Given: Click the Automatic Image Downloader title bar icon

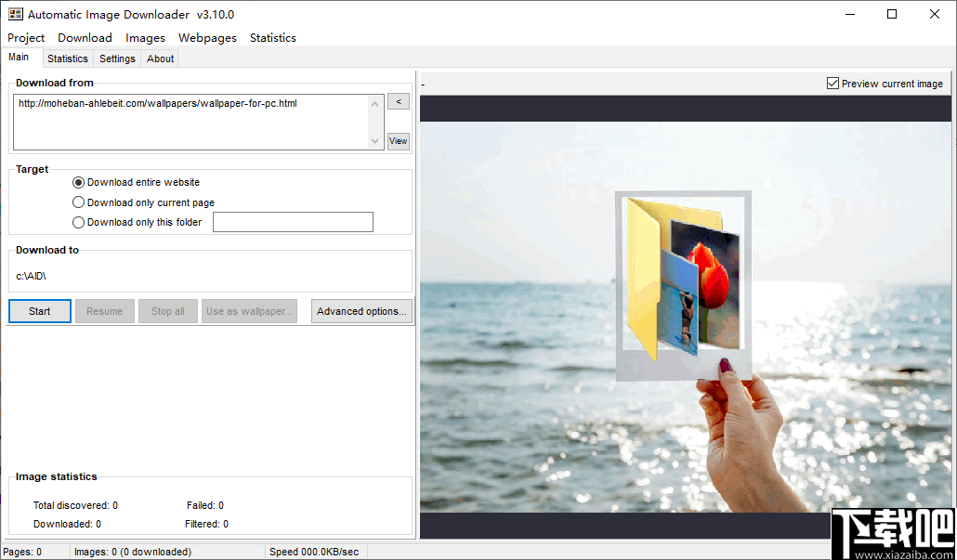Looking at the screenshot, I should coord(15,14).
